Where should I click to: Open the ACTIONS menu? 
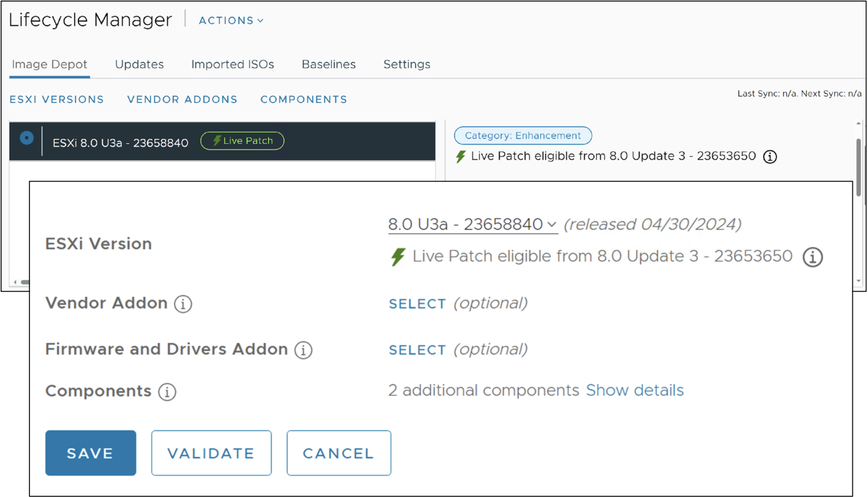229,20
